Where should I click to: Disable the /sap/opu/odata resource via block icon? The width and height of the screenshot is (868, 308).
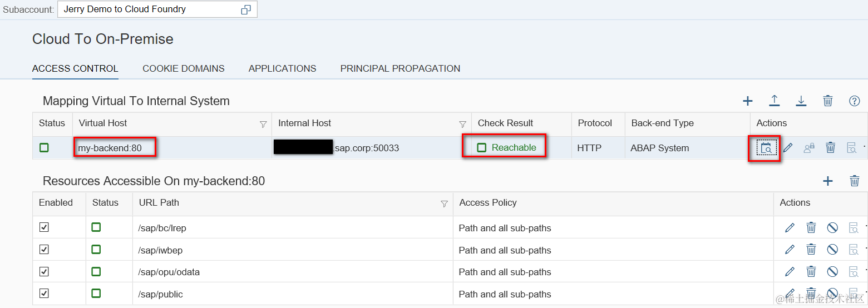(832, 271)
